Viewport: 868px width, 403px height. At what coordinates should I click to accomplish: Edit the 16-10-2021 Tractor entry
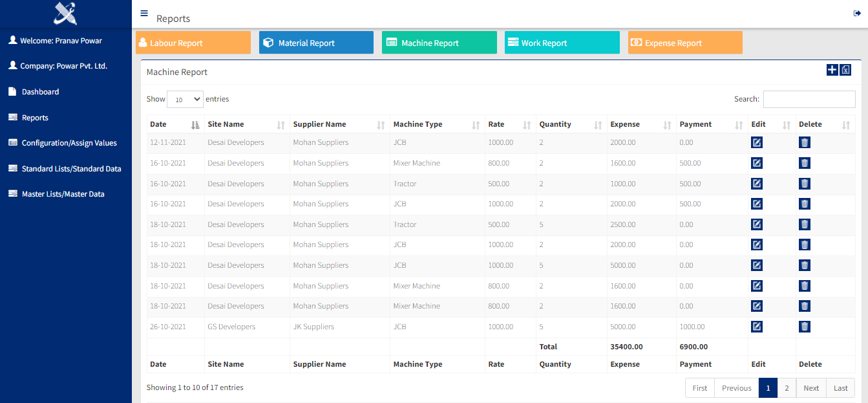point(757,184)
